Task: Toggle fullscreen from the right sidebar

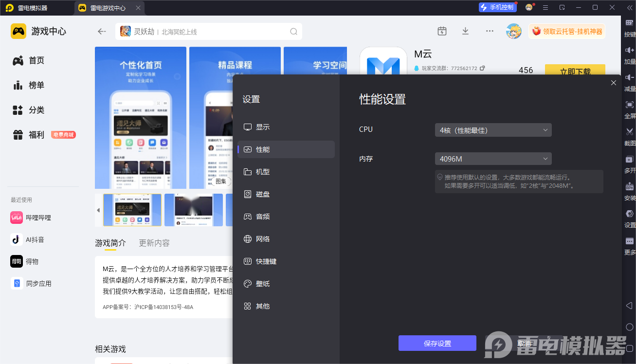Action: click(x=629, y=105)
